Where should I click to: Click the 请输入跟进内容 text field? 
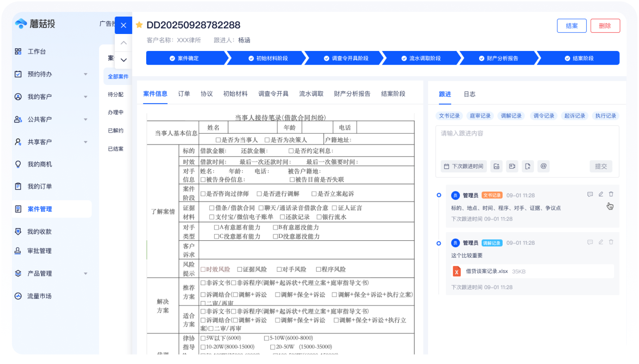[x=527, y=141]
